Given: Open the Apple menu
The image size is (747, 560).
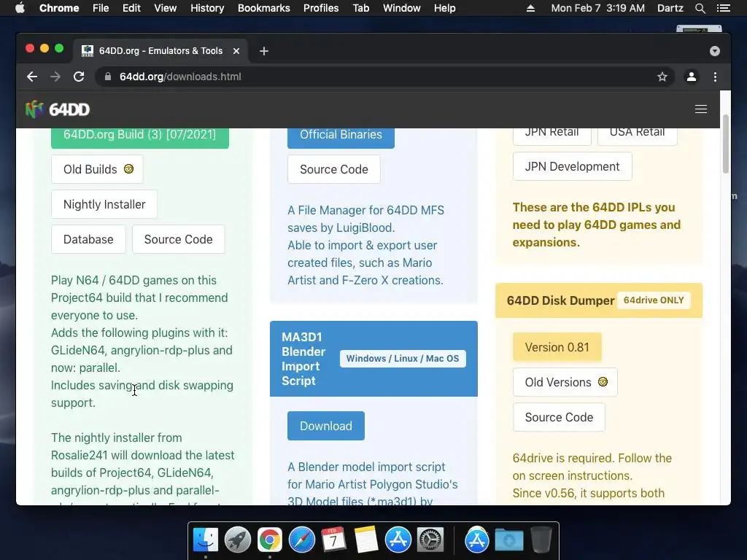Looking at the screenshot, I should tap(20, 8).
